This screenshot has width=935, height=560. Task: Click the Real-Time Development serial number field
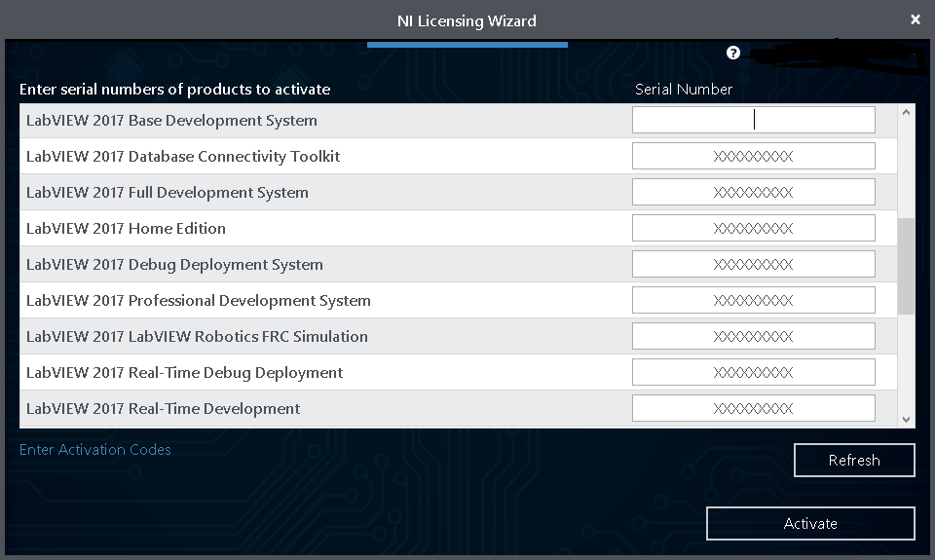tap(753, 408)
